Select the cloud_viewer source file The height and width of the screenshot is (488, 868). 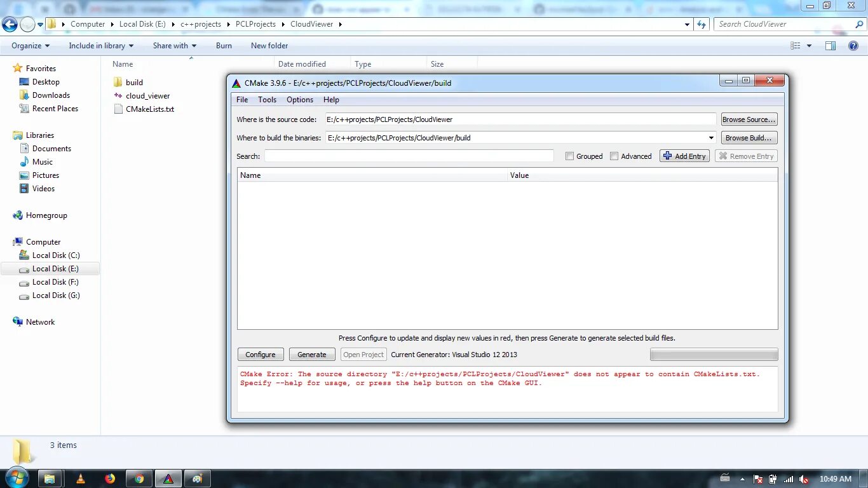click(147, 96)
